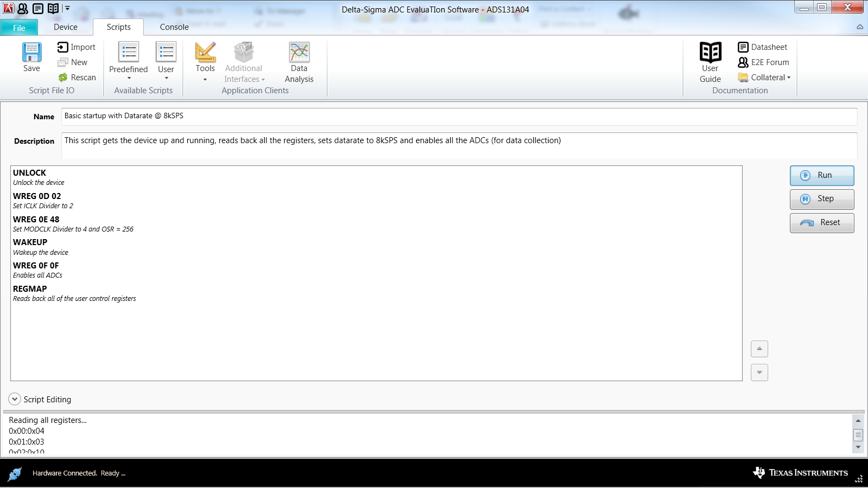Click the script Name field

(459, 117)
